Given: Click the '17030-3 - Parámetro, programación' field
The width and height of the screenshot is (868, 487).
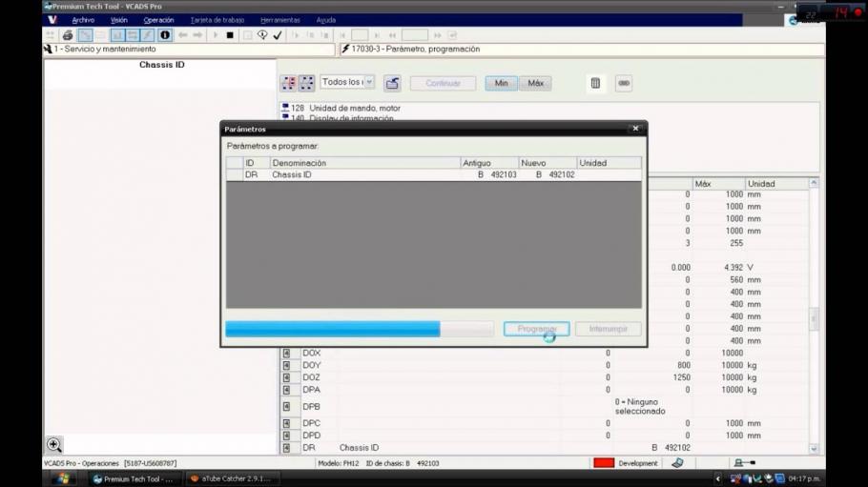Looking at the screenshot, I should [581, 50].
